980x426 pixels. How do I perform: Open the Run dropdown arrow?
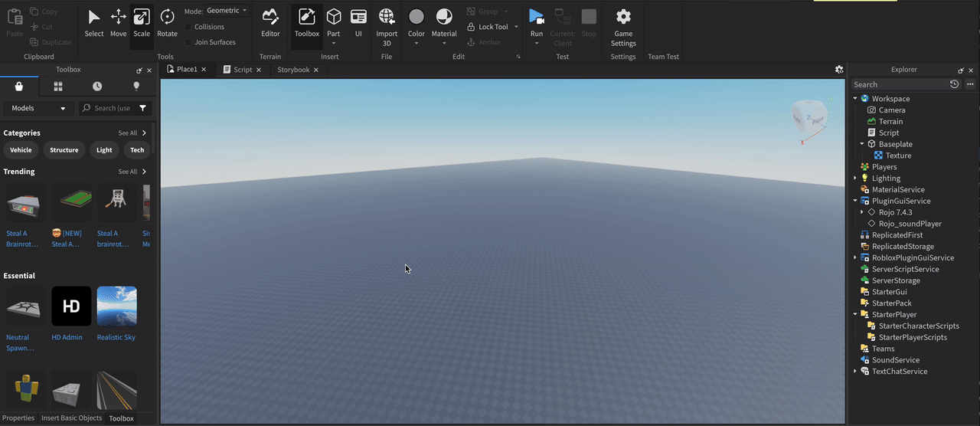(x=537, y=43)
